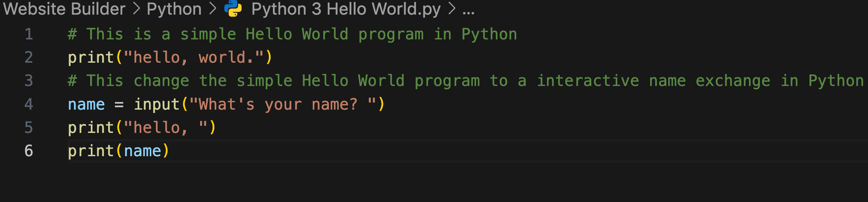868x202 pixels.
Task: Open the Website Builder breadcrumb folder
Action: 64,9
